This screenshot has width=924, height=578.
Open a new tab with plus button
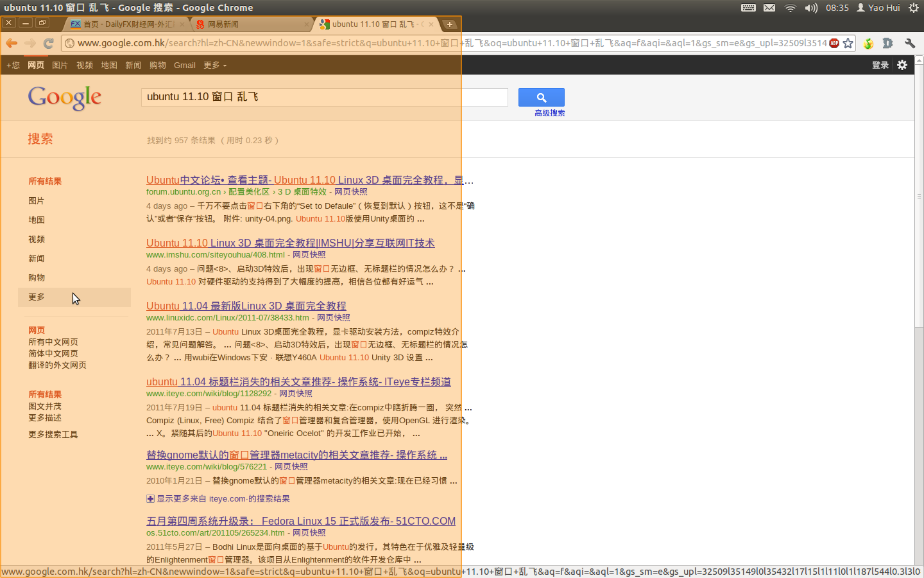[450, 24]
